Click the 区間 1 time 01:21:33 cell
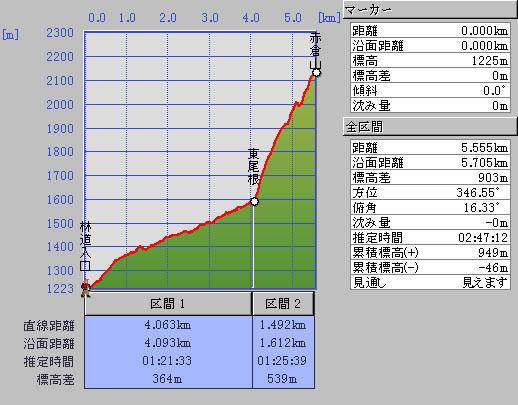The width and height of the screenshot is (518, 405). tap(168, 361)
